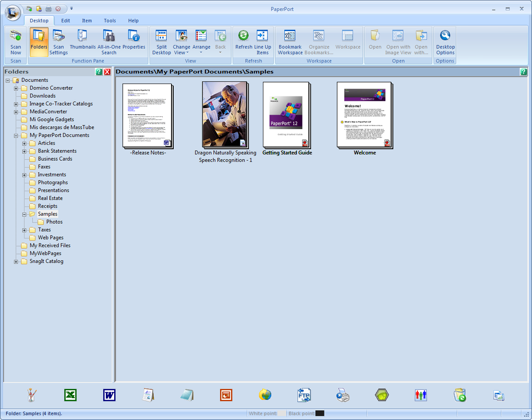Click the scan icon in quick access toolbar
The image size is (532, 420).
point(29,8)
